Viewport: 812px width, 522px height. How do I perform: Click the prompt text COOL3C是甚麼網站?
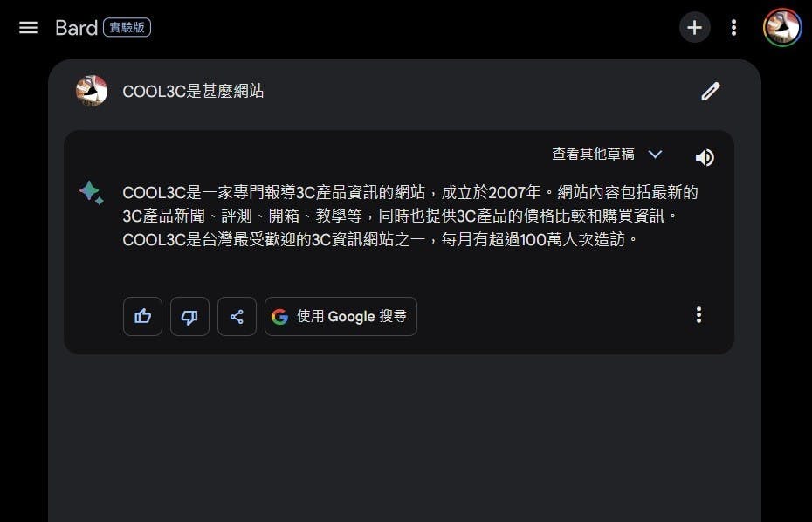tap(193, 91)
